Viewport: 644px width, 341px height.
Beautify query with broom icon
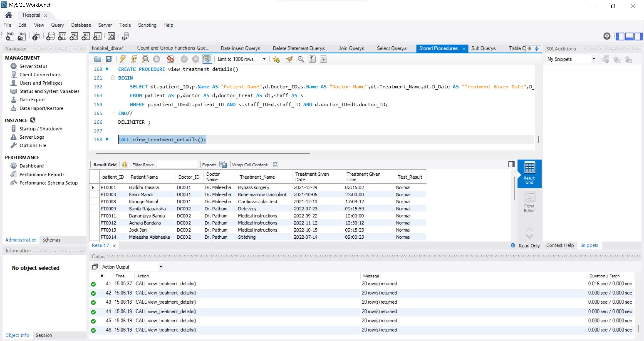[x=289, y=59]
